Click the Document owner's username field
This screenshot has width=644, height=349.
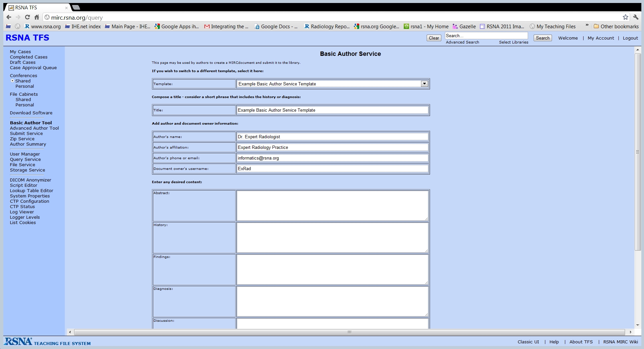(x=333, y=169)
